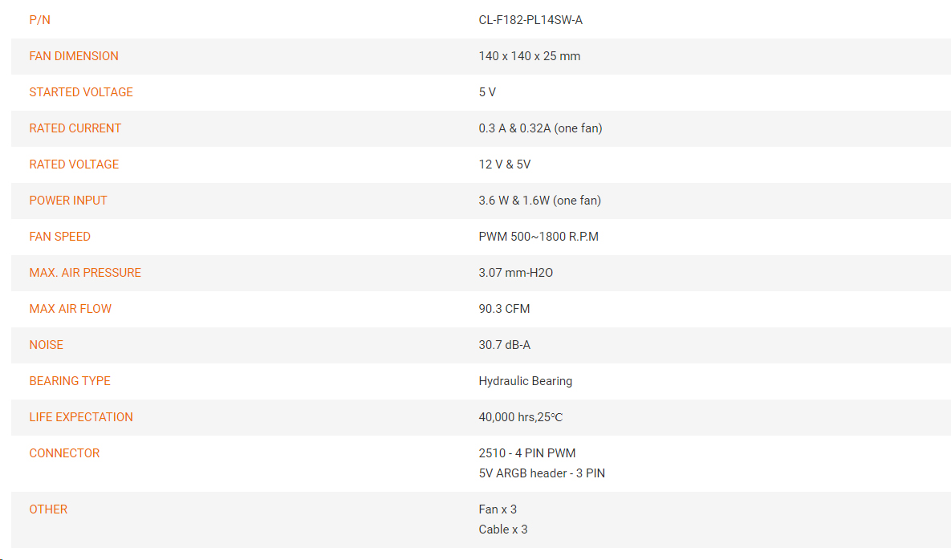951x560 pixels.
Task: Click the POWER INPUT label
Action: [68, 201]
